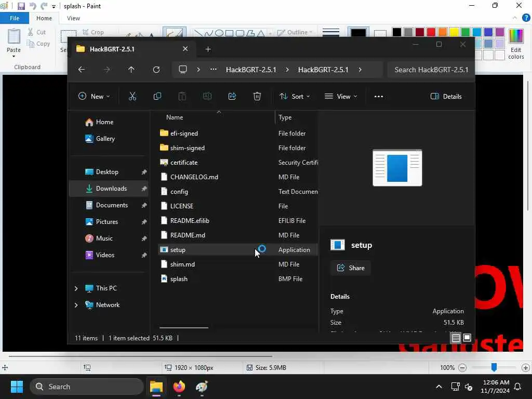Switch to details list view icon in status bar
Viewport: 532px width, 399px height.
456,338
